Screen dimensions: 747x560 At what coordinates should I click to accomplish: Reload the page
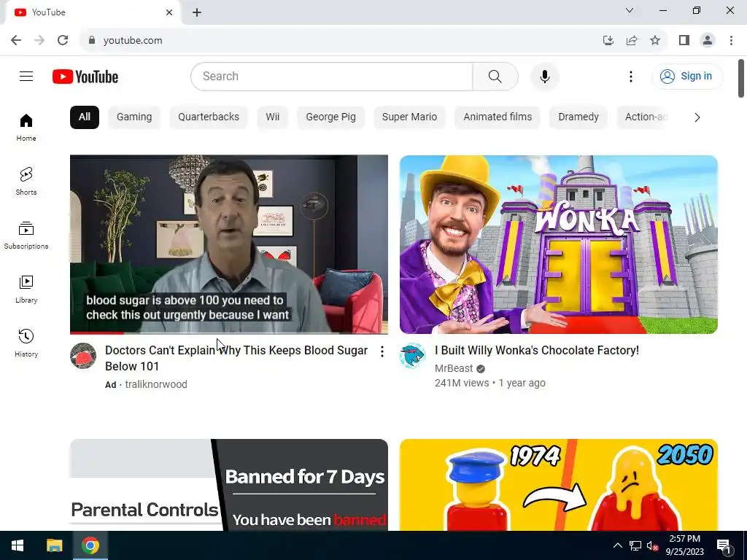63,40
